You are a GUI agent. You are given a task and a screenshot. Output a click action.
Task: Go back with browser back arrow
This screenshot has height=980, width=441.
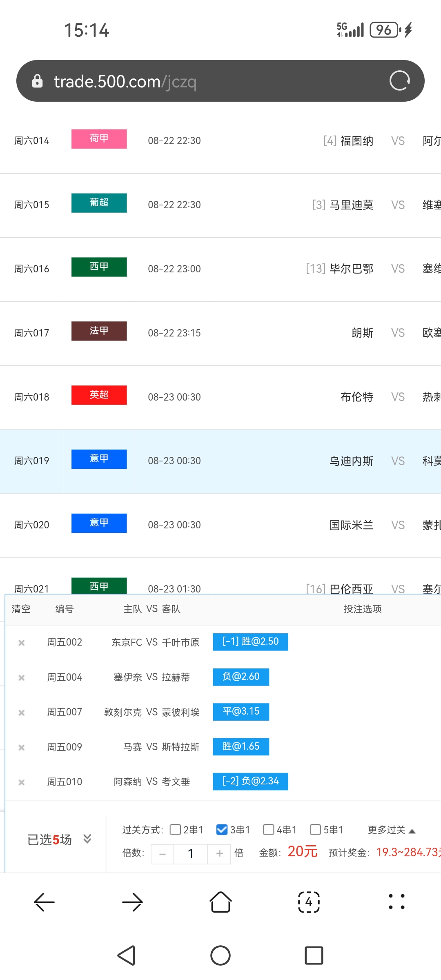click(44, 902)
